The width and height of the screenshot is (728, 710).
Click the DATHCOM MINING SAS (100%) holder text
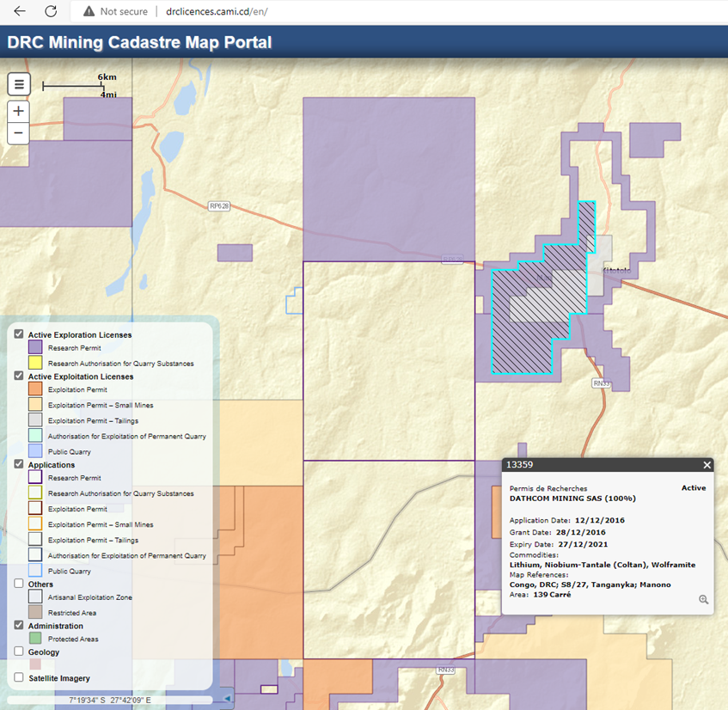(572, 499)
